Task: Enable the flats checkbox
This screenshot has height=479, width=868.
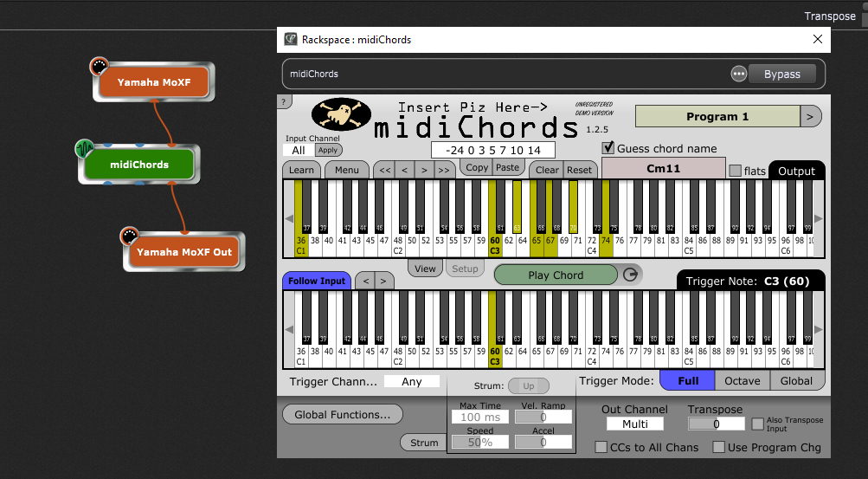Action: pyautogui.click(x=735, y=171)
